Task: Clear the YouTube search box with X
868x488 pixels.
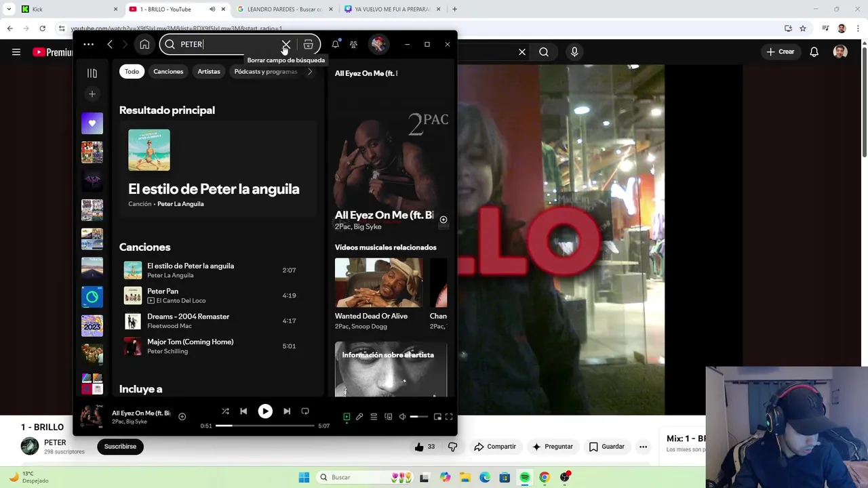Action: coord(522,52)
